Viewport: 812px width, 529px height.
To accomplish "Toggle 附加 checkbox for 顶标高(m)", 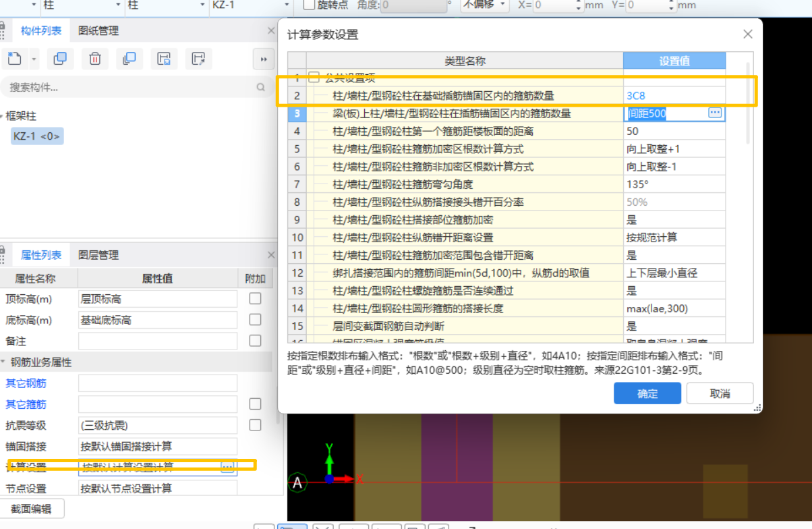I will pos(255,298).
